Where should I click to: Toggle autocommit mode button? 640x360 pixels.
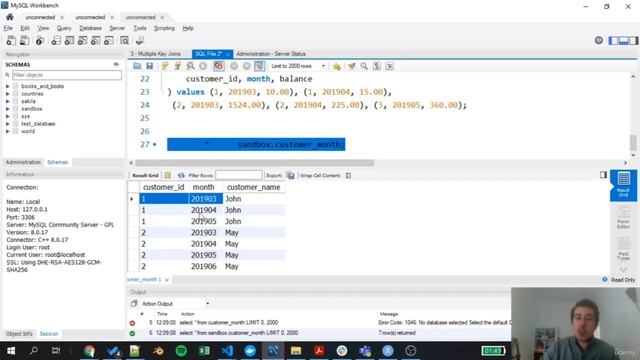click(260, 66)
